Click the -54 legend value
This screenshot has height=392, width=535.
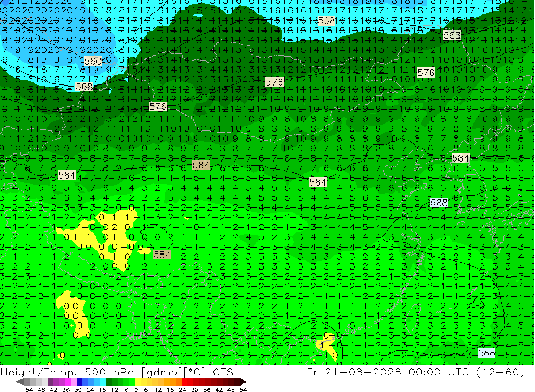[27, 390]
